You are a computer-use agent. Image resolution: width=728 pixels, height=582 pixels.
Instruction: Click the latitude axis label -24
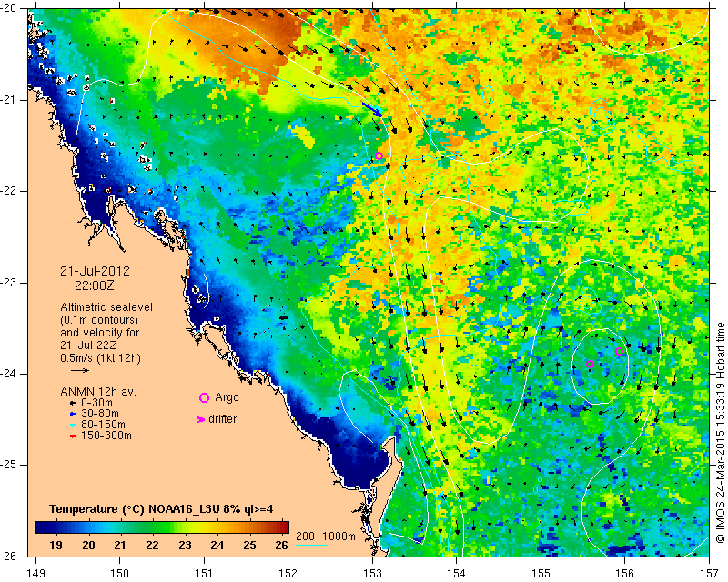click(9, 374)
